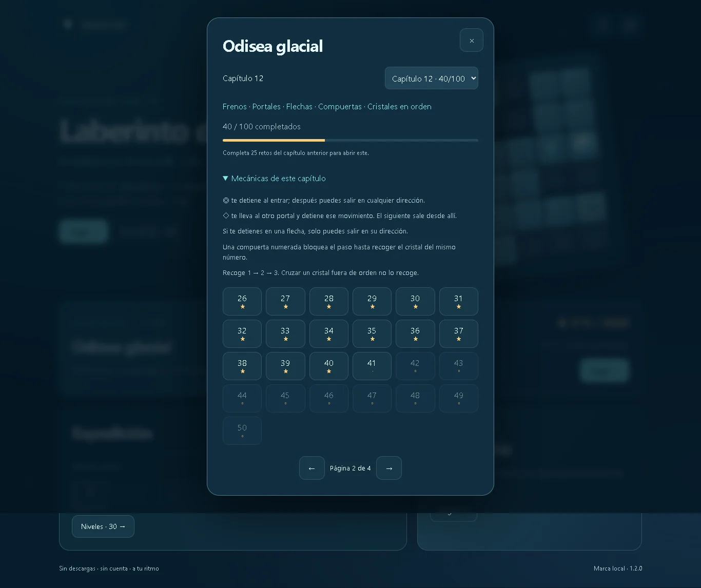Viewport: 701px width, 588px height.
Task: Select the level 39 tile
Action: [285, 366]
